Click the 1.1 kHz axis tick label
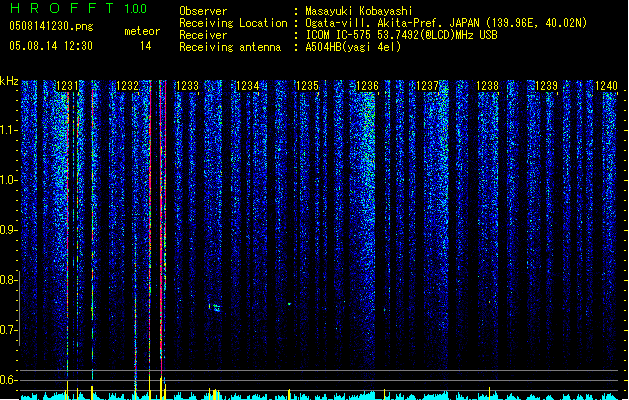The image size is (629, 400). pyautogui.click(x=8, y=130)
